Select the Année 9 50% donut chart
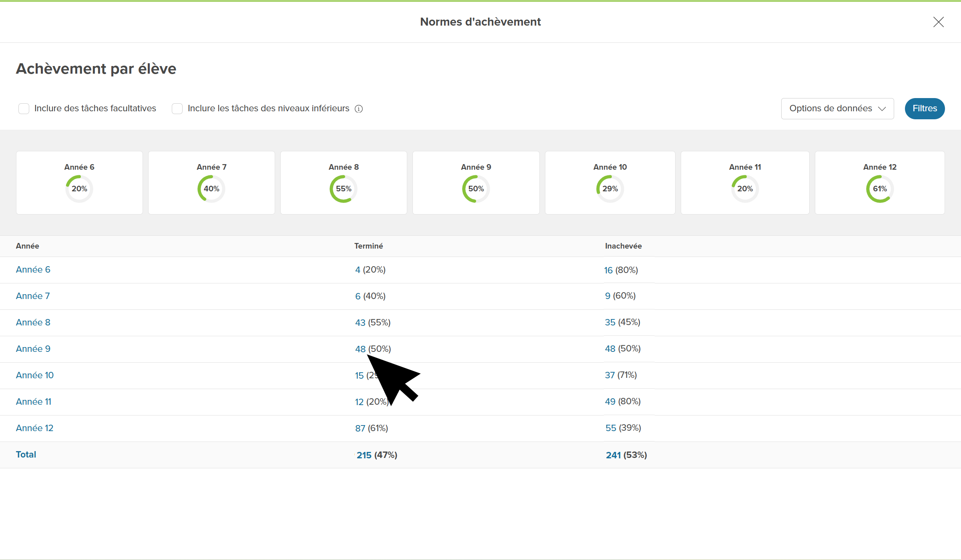 click(x=476, y=189)
